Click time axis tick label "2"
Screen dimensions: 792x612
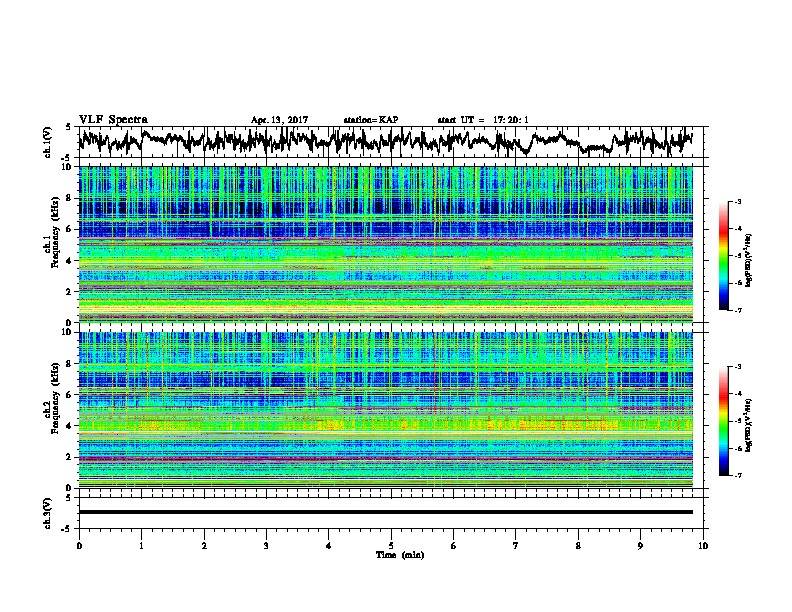click(x=204, y=546)
